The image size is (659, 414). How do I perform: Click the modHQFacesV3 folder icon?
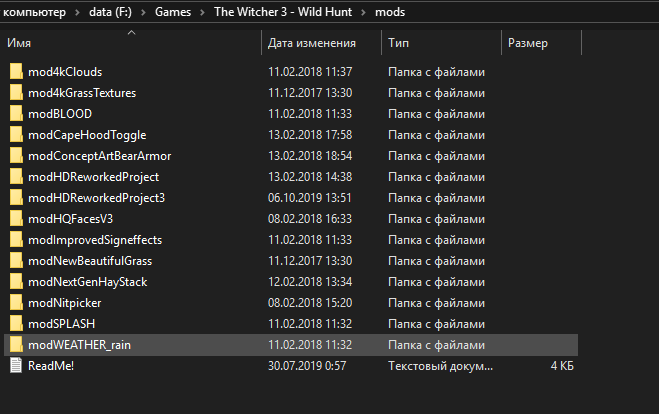coord(16,219)
